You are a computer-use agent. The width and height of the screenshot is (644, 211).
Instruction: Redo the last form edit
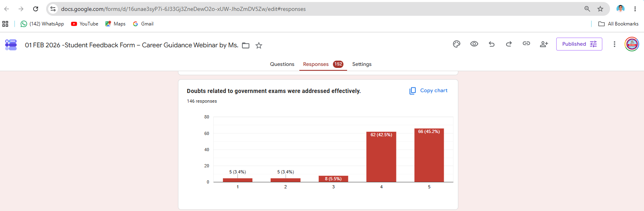509,44
